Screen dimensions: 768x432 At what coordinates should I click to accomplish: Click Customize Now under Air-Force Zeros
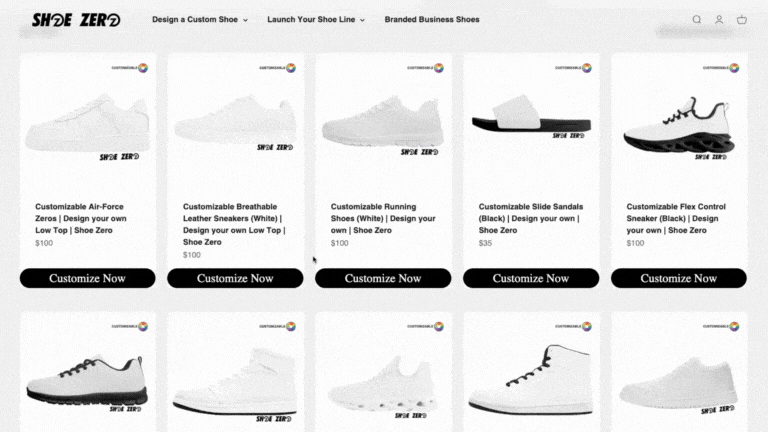(88, 278)
